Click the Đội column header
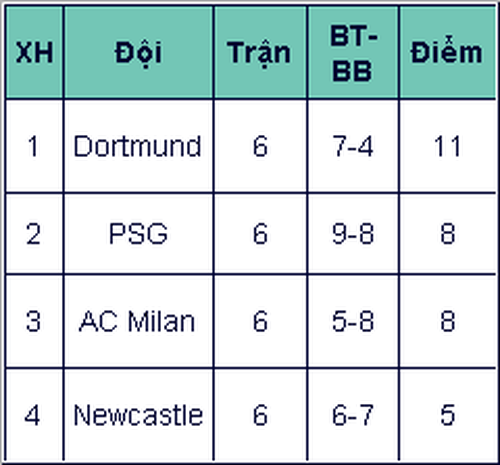 (x=138, y=52)
